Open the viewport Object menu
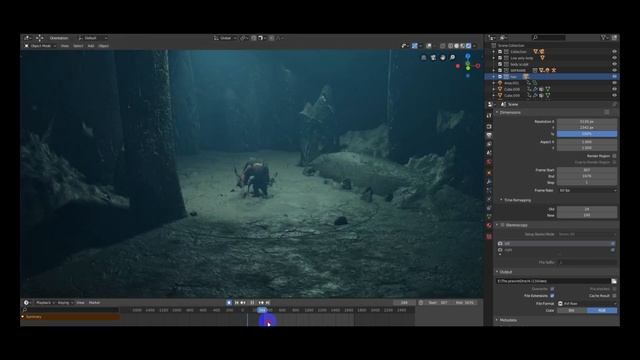This screenshot has height=360, width=640. click(103, 46)
